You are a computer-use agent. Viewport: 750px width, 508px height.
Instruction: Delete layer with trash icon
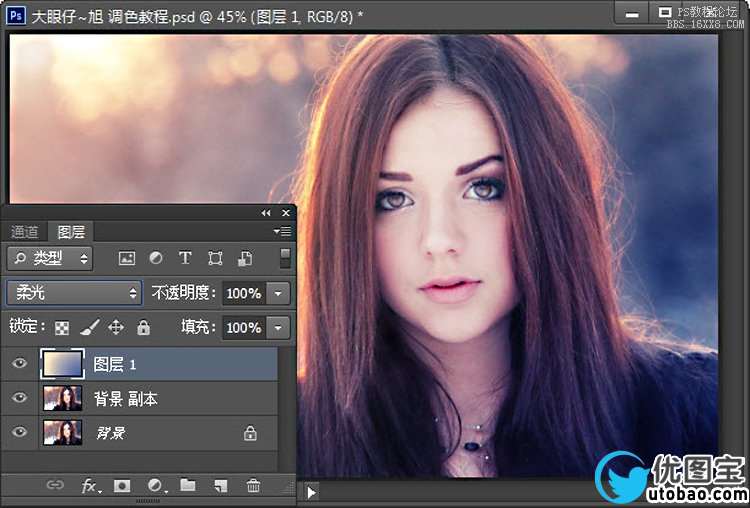pyautogui.click(x=253, y=486)
